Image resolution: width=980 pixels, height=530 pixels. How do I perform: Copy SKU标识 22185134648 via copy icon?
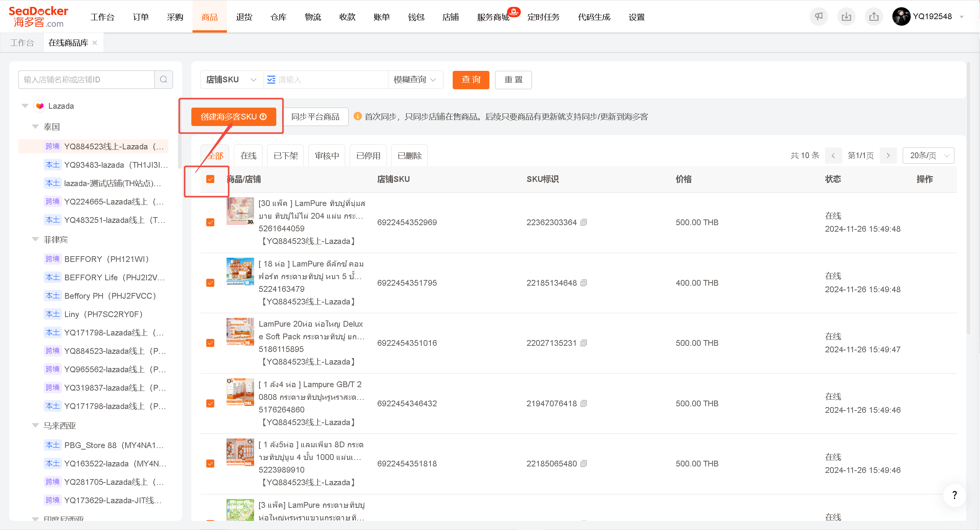click(x=584, y=283)
